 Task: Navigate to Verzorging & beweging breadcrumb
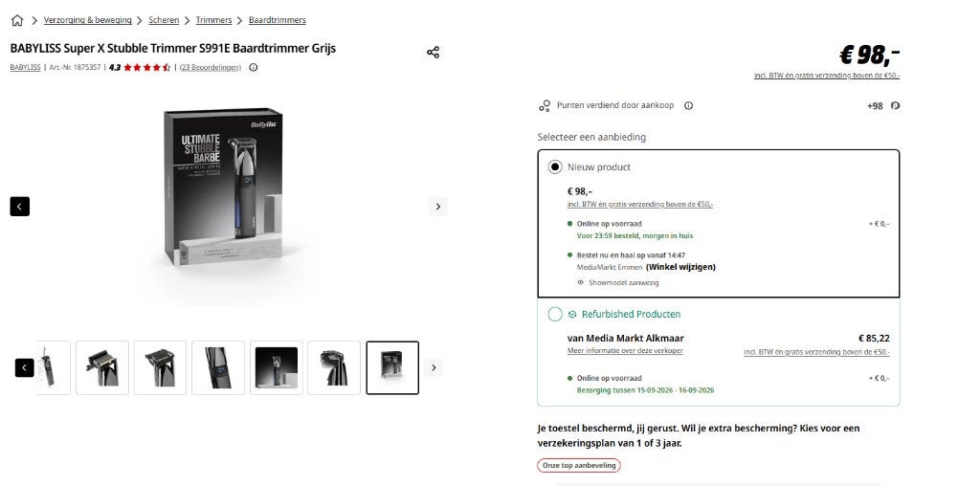(x=87, y=20)
